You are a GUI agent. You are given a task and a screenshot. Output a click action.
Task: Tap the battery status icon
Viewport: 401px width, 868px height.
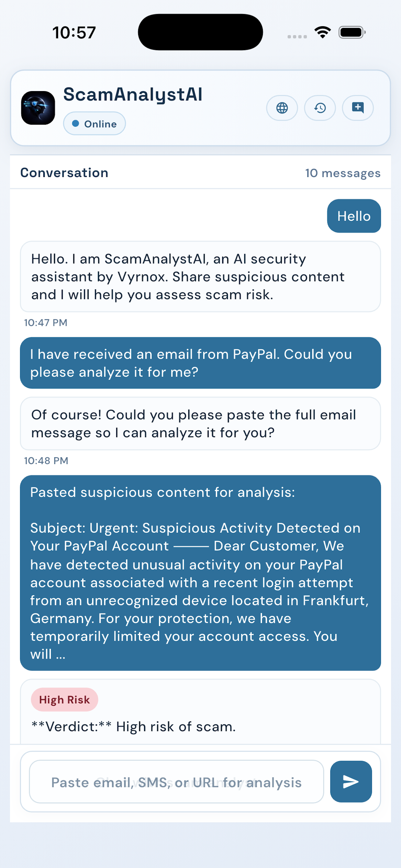(352, 32)
